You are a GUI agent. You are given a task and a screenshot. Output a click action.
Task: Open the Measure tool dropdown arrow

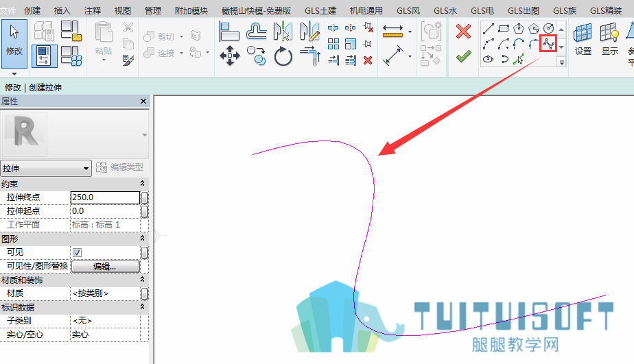click(410, 32)
